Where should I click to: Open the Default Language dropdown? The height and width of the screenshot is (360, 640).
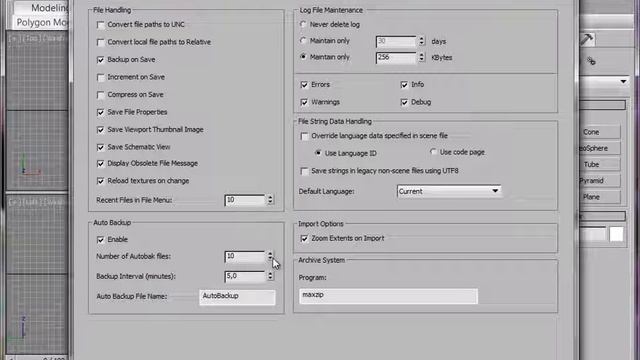click(x=449, y=191)
